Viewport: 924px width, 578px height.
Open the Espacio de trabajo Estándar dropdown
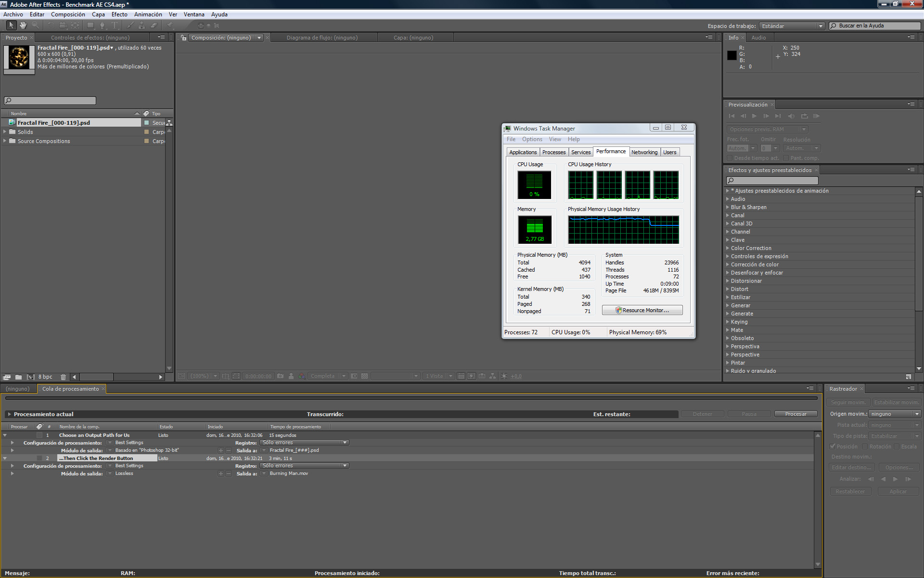click(x=792, y=26)
